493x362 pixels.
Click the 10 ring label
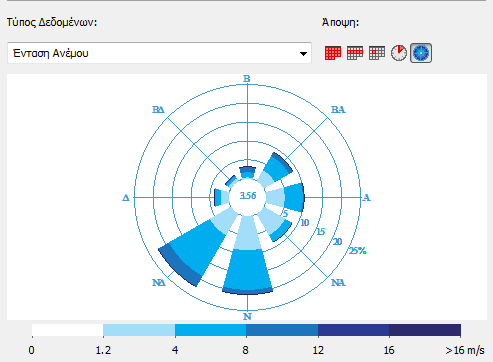[305, 222]
